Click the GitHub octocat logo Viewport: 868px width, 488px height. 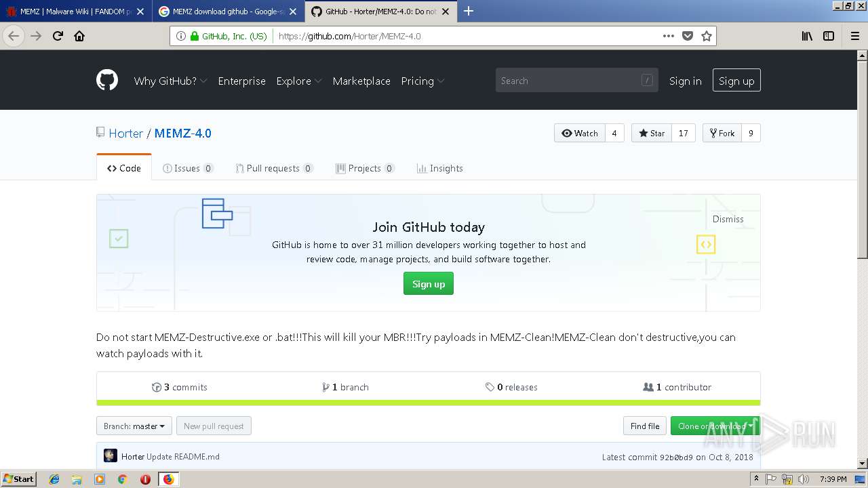point(107,81)
